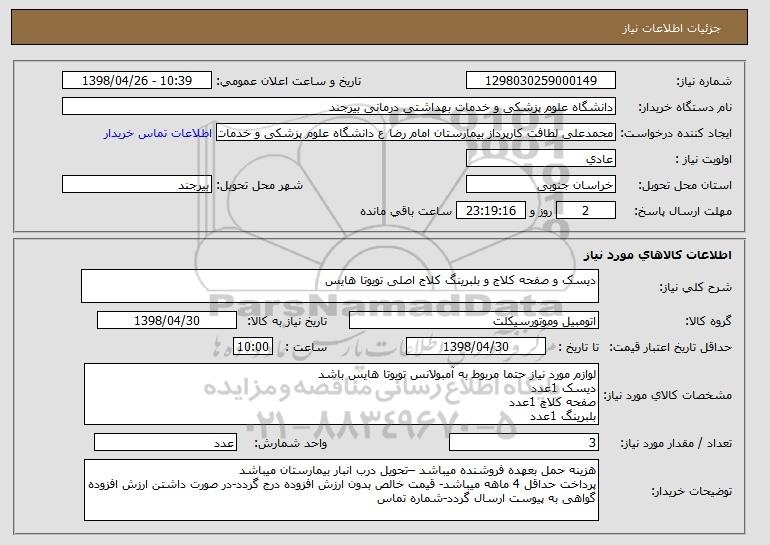Click the label شماره نیاز
Image resolution: width=770 pixels, height=545 pixels.
(x=704, y=82)
